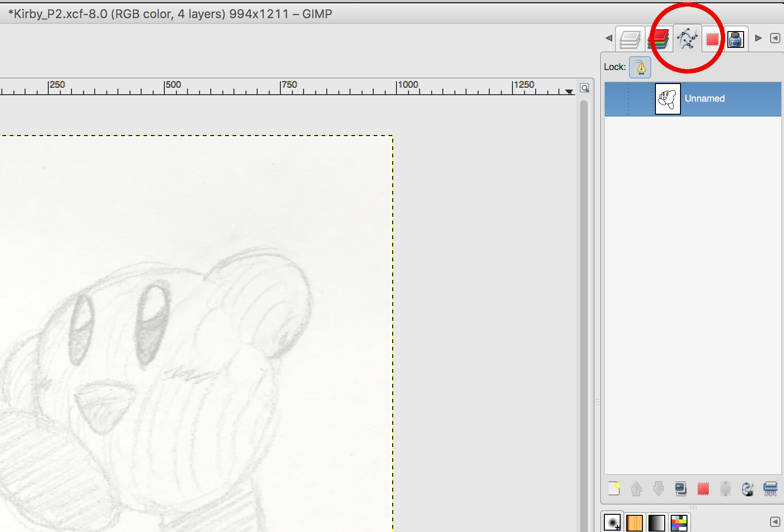Image resolution: width=784 pixels, height=532 pixels.
Task: Toggle zoom image when window resizes button
Action: (584, 88)
